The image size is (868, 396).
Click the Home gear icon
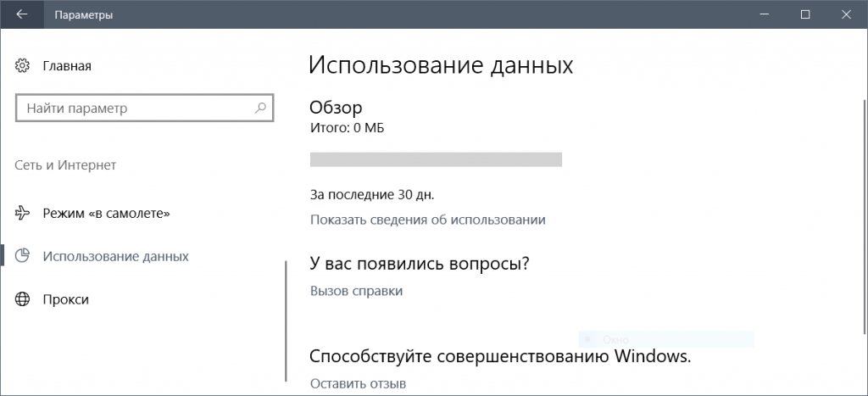pos(23,65)
